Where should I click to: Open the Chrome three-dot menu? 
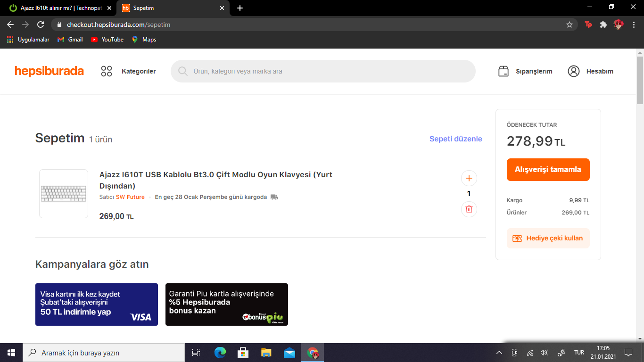[x=633, y=25]
